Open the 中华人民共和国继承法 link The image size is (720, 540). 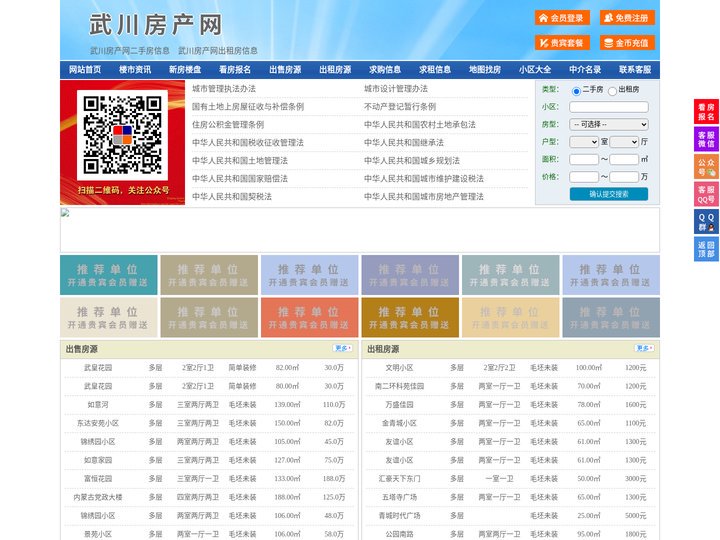click(x=404, y=142)
